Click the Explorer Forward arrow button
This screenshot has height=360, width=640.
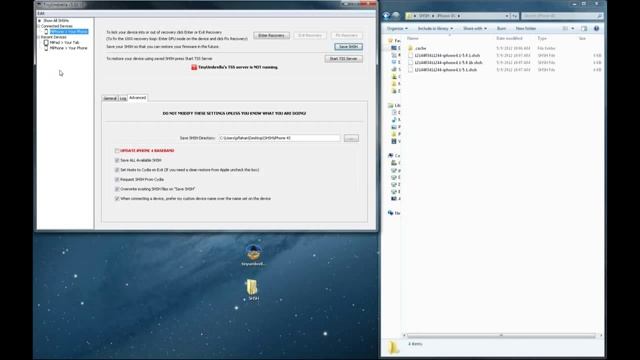(396, 16)
